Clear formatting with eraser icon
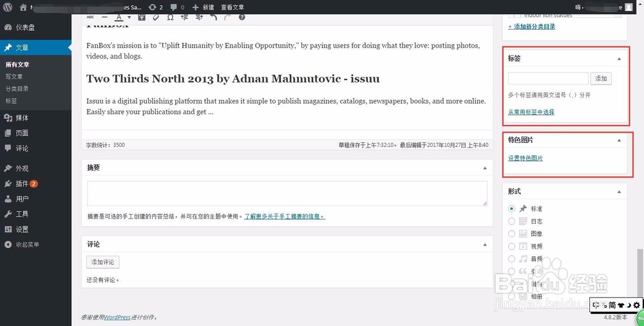The width and height of the screenshot is (644, 326). coord(156,17)
